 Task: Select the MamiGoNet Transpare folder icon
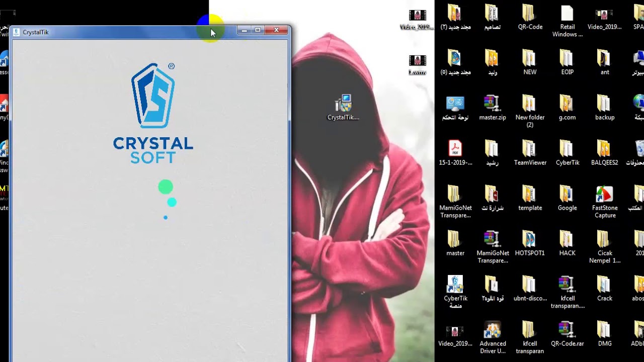click(x=455, y=202)
